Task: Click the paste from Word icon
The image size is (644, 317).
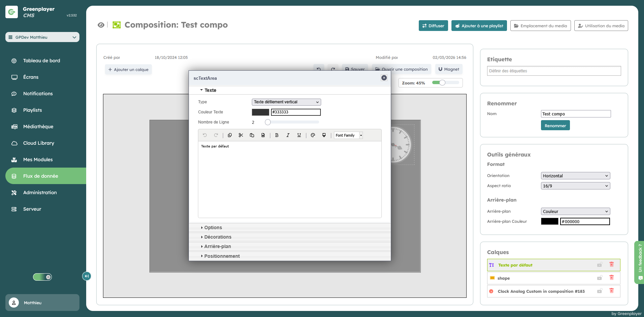Action: click(263, 135)
